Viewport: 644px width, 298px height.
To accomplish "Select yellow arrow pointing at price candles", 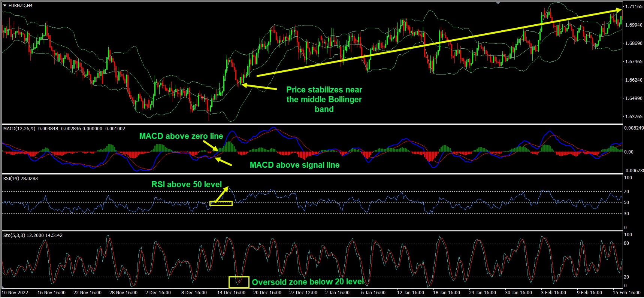I will 260,87.
